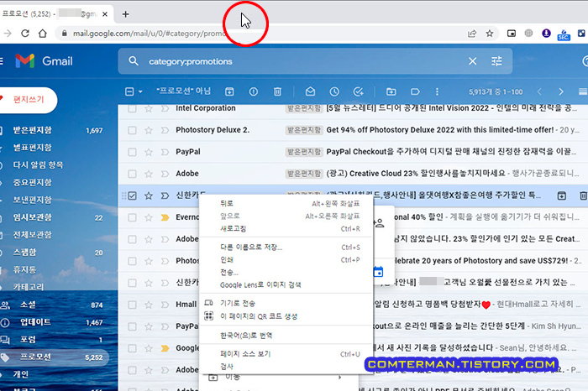The height and width of the screenshot is (391, 588).
Task: Check the Intel Corporation mail checkbox
Action: tap(132, 108)
